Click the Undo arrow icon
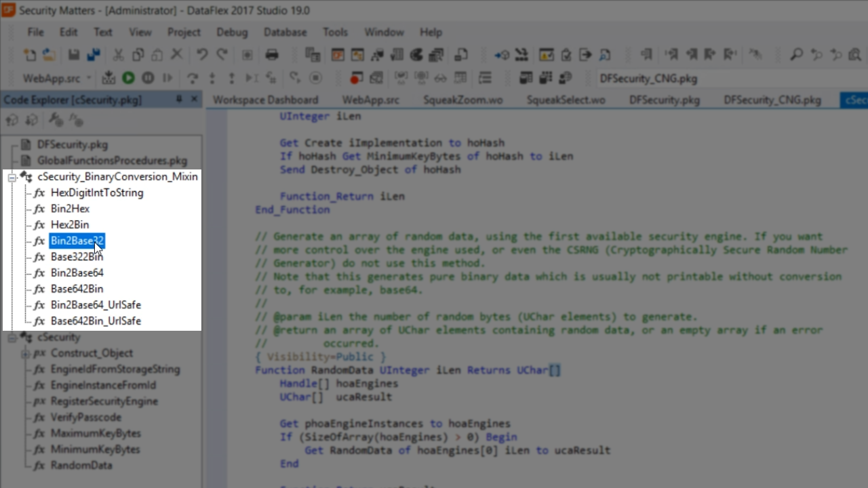This screenshot has height=488, width=868. pyautogui.click(x=201, y=55)
